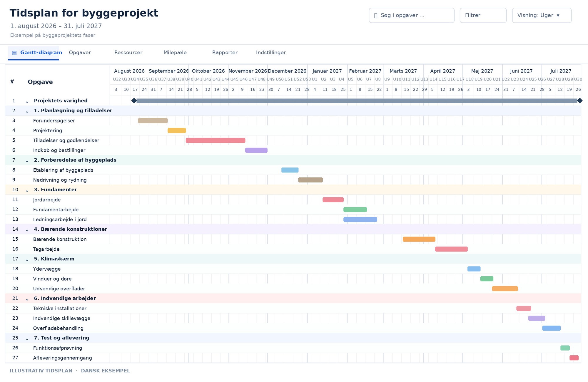
Task: Open the Visning: Uger dropdown
Action: [x=542, y=15]
